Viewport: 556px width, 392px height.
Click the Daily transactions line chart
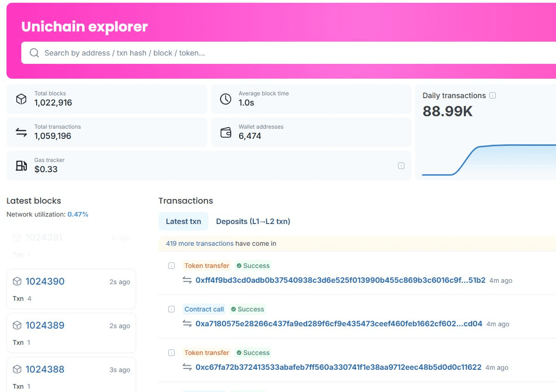pyautogui.click(x=489, y=160)
